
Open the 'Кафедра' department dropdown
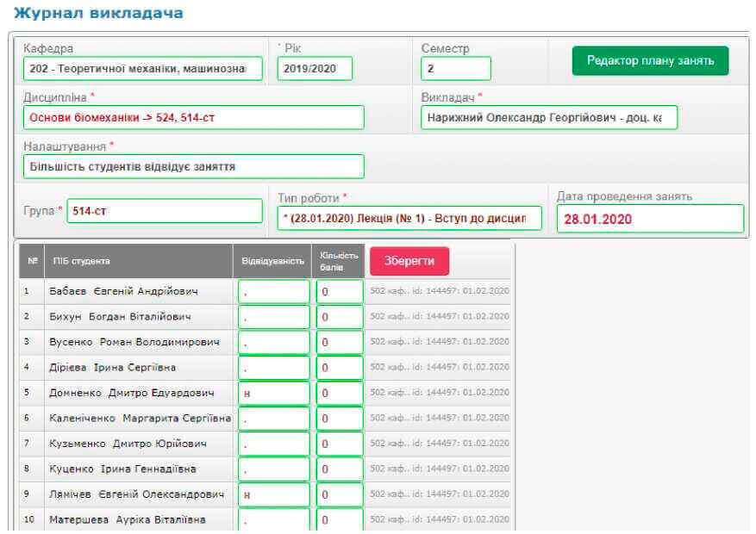click(x=143, y=69)
